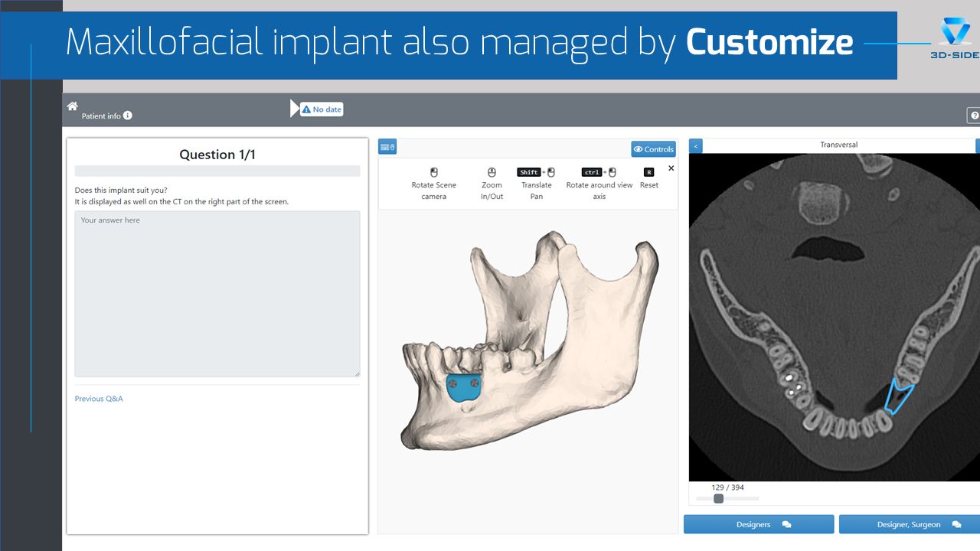The height and width of the screenshot is (551, 980).
Task: Open Patient info details icon
Action: click(x=128, y=116)
